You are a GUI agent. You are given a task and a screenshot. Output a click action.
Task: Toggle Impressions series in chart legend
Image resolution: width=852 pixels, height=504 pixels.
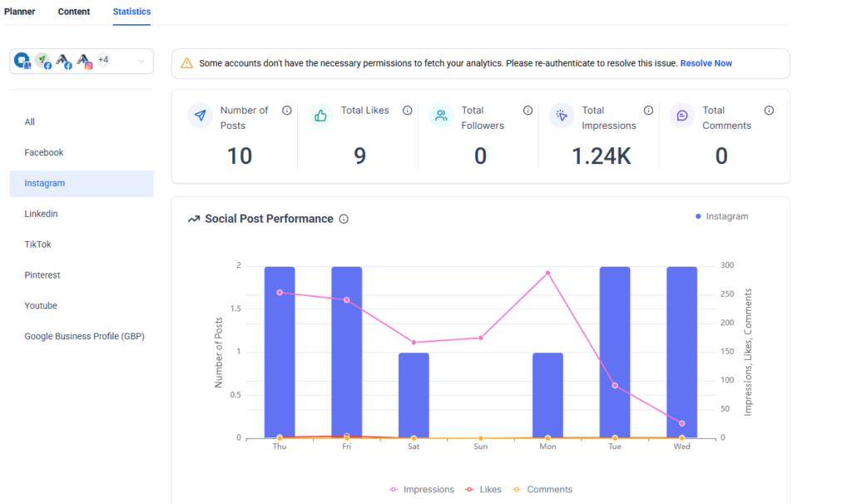[x=422, y=490]
